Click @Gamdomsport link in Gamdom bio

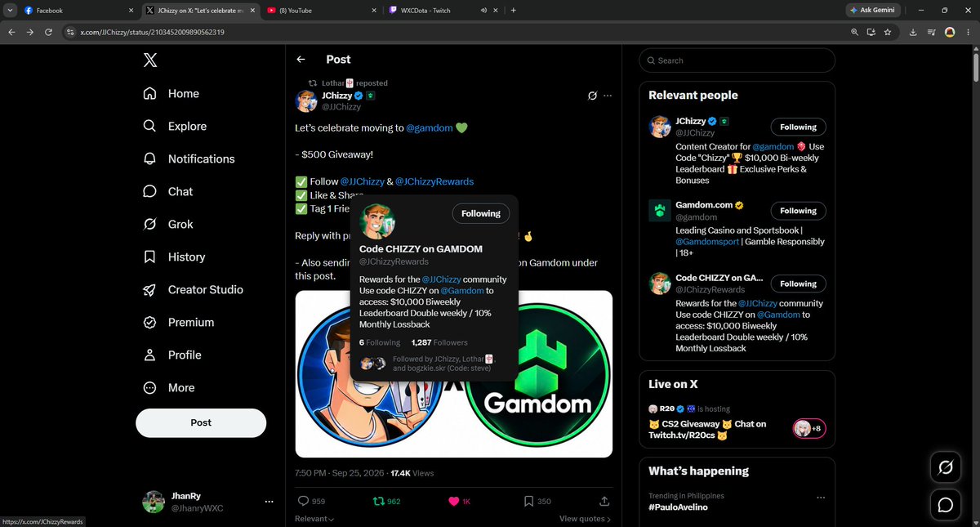709,242
